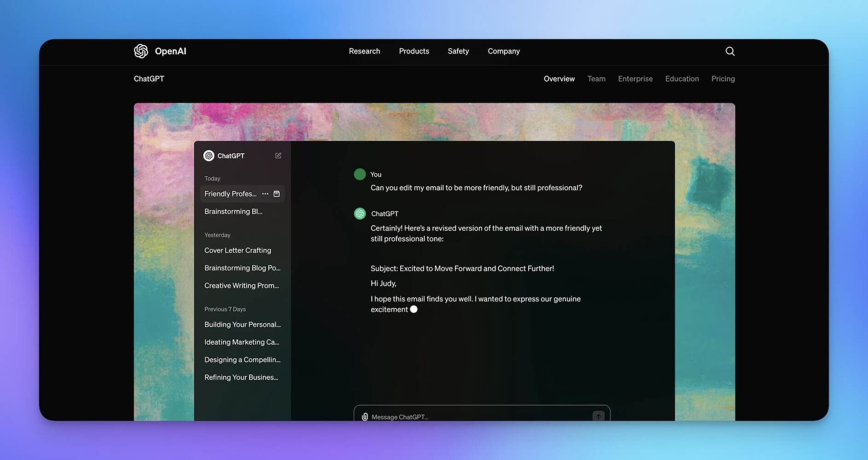Click the Message ChatGPT input field
The image size is (868, 460).
(460, 416)
